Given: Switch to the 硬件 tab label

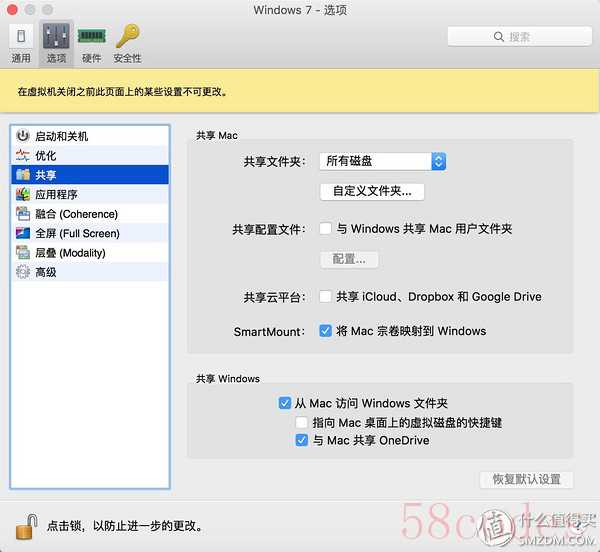Looking at the screenshot, I should [x=92, y=58].
